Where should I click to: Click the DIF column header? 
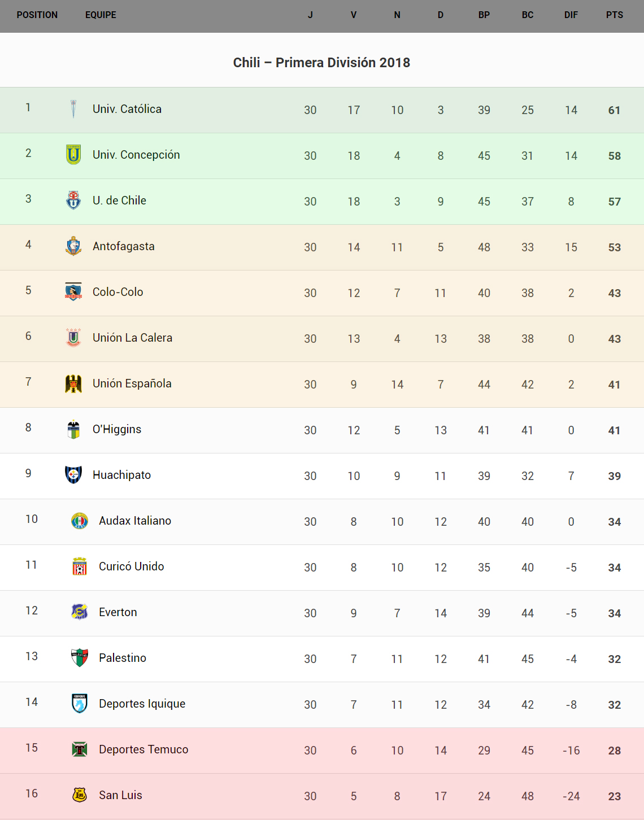(x=571, y=15)
